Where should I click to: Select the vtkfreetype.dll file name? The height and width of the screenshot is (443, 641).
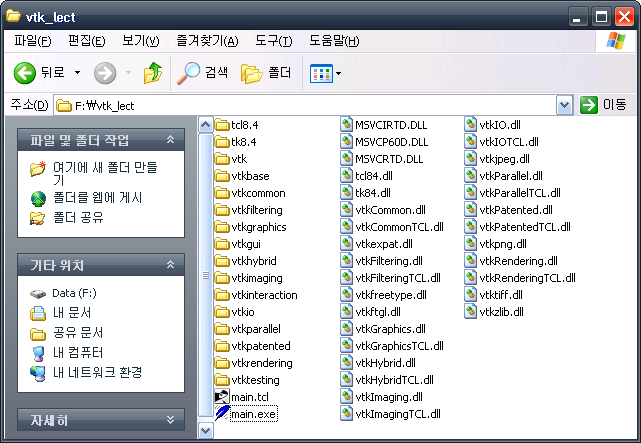click(391, 295)
